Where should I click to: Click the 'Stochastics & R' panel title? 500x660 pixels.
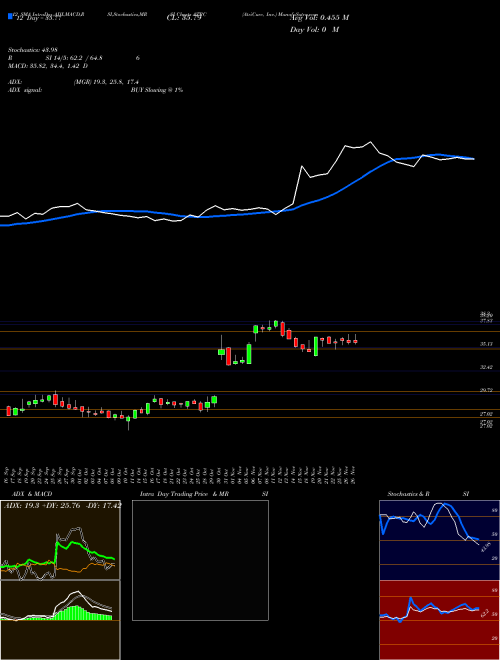[x=409, y=494]
